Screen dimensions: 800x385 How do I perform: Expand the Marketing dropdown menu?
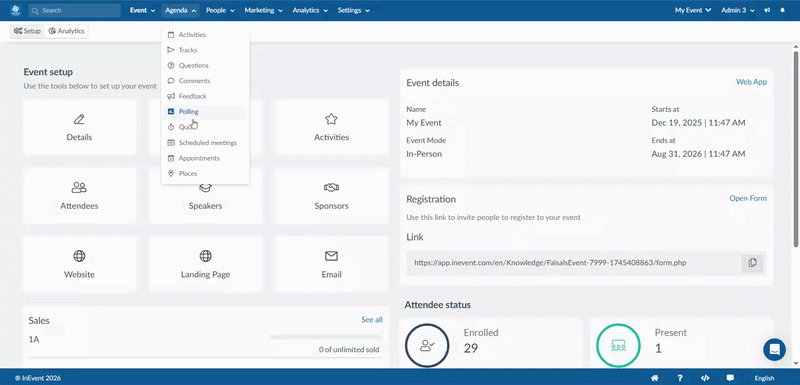pos(263,10)
